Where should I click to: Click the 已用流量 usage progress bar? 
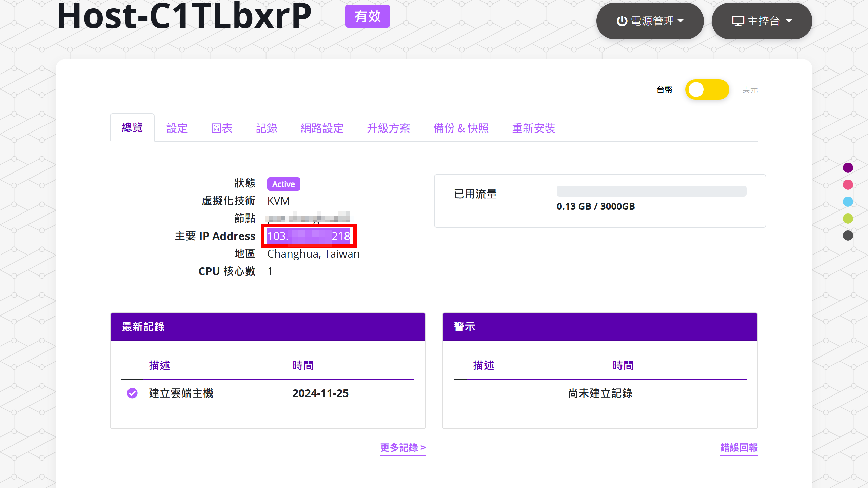pyautogui.click(x=651, y=191)
